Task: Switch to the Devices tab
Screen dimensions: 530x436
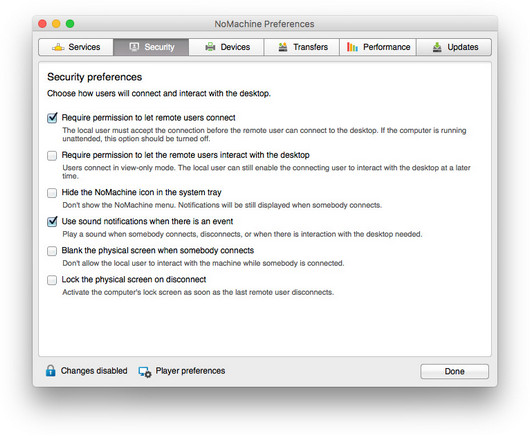Action: (226, 47)
